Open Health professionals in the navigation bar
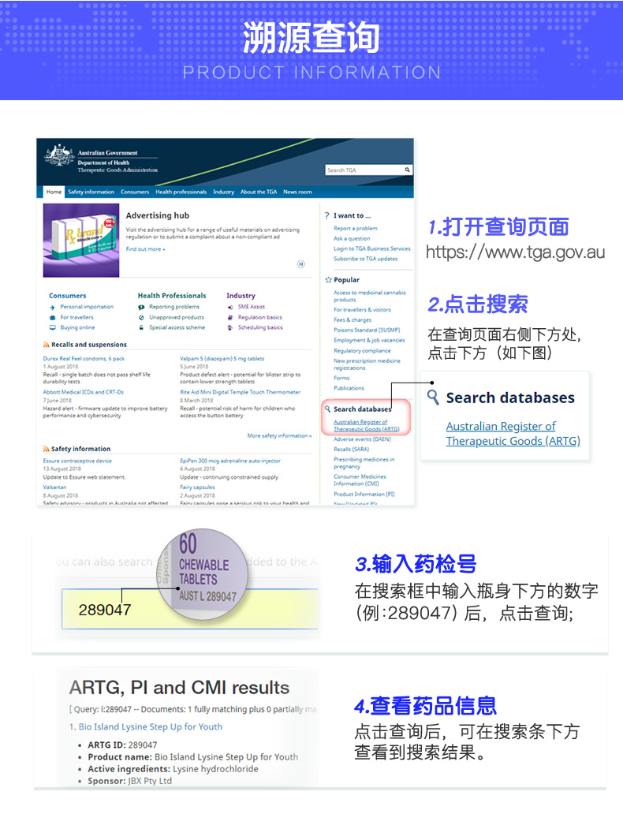The height and width of the screenshot is (840, 623). (181, 192)
